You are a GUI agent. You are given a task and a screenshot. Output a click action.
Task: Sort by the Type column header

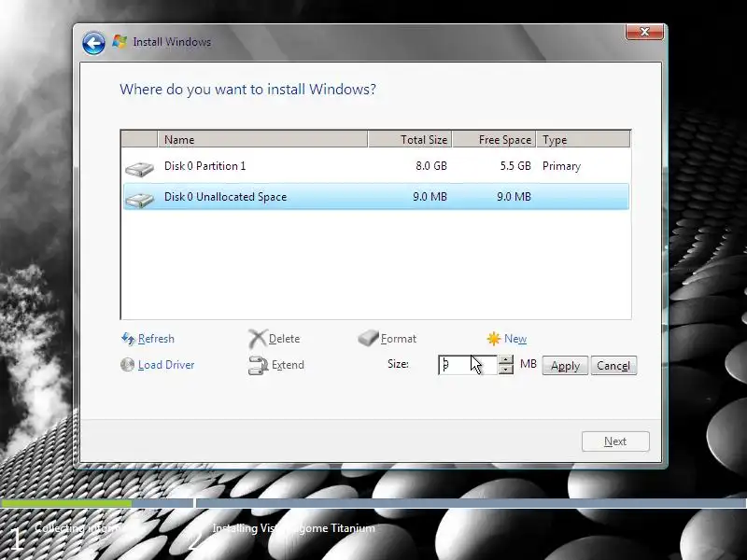(x=583, y=139)
